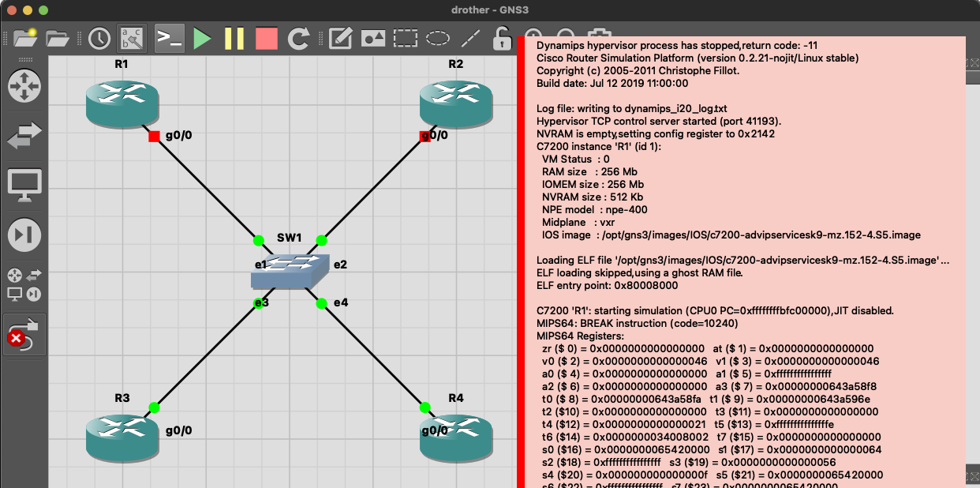The height and width of the screenshot is (488, 980).
Task: Toggle the add a link tool
Action: click(x=24, y=334)
